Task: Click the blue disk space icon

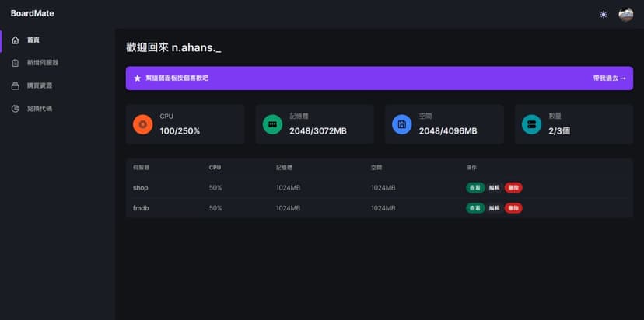Action: click(x=401, y=124)
